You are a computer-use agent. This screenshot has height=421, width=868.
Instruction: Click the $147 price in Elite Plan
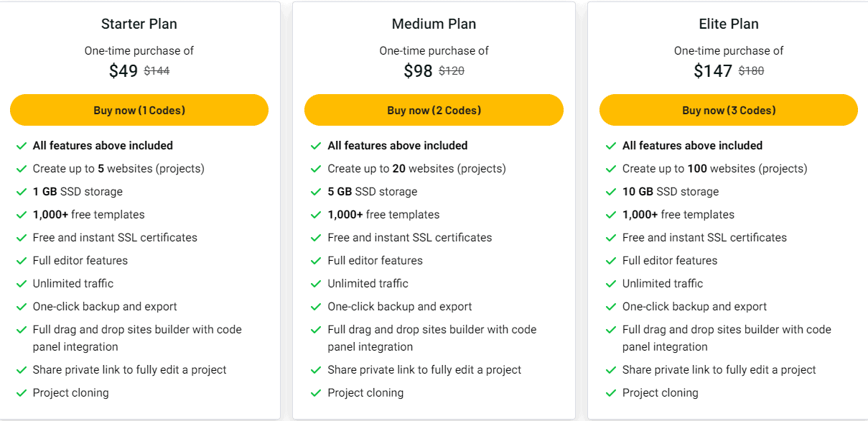712,70
